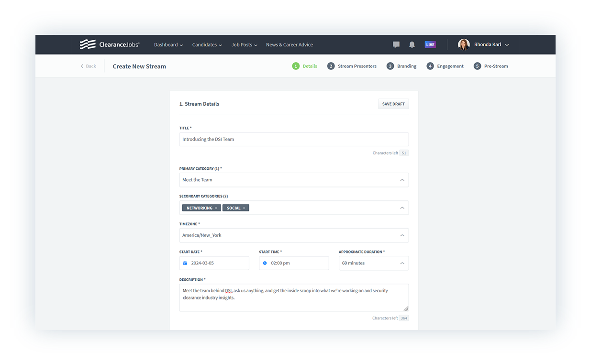Screen dimensions: 591x364
Task: Click the Start Date field
Action: point(214,263)
